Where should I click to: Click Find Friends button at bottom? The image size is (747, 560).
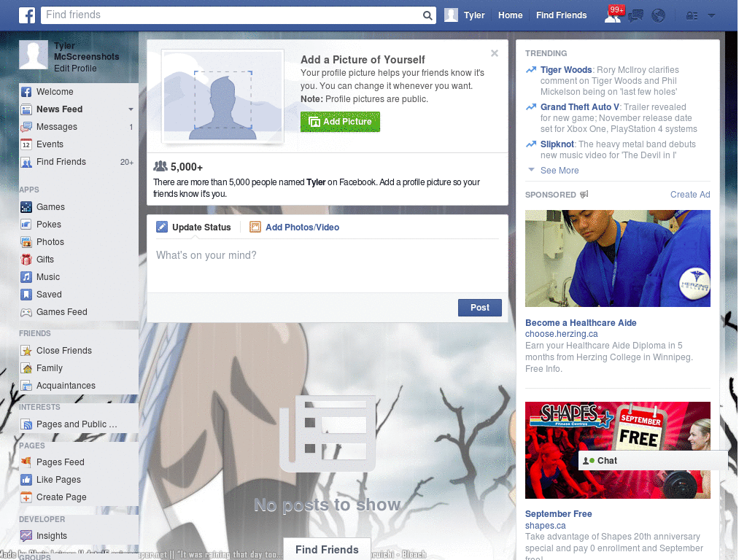[x=327, y=550]
